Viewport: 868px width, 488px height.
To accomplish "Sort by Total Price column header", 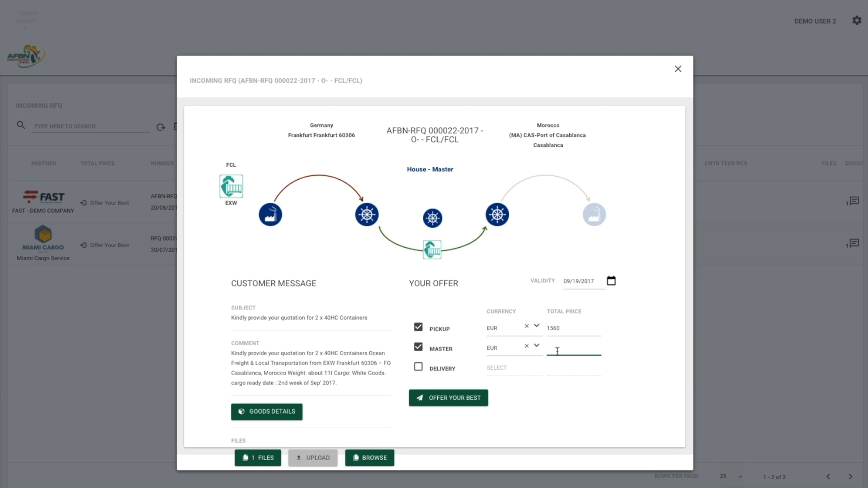I will tap(98, 163).
